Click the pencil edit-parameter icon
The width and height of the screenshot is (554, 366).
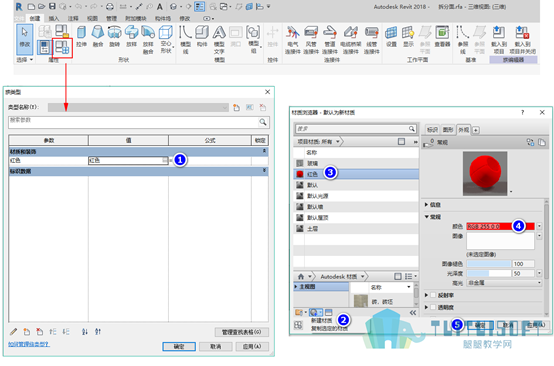coord(13,332)
